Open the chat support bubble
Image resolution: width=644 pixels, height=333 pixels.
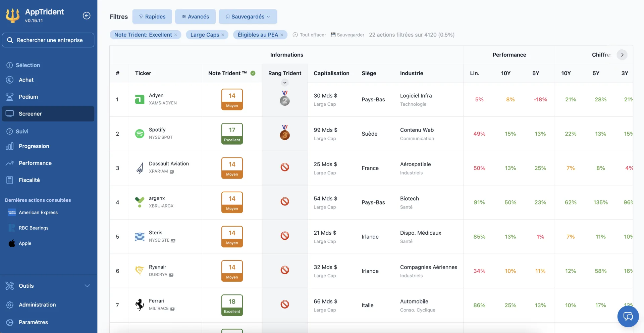pyautogui.click(x=628, y=316)
